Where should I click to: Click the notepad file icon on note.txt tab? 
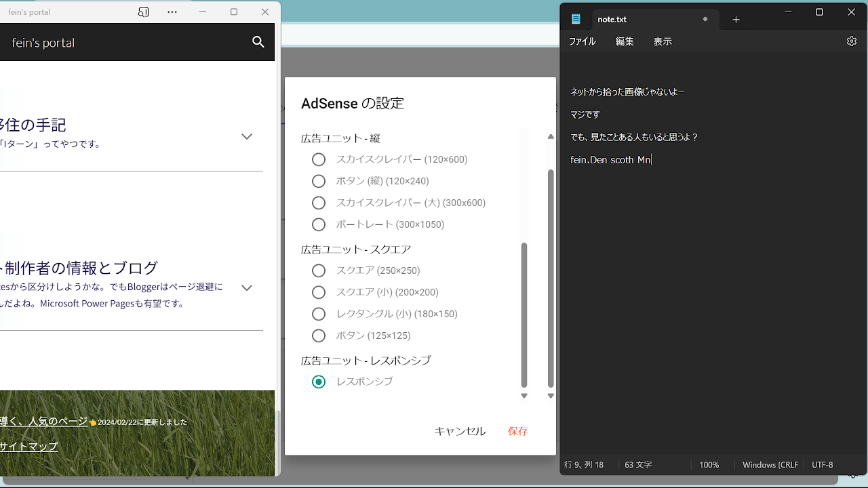coord(576,19)
